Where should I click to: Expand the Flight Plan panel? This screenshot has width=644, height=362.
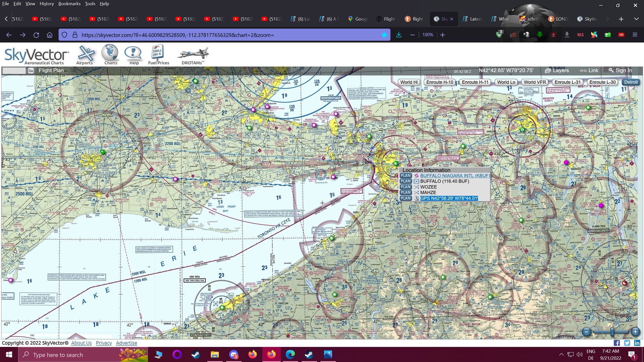[x=51, y=70]
